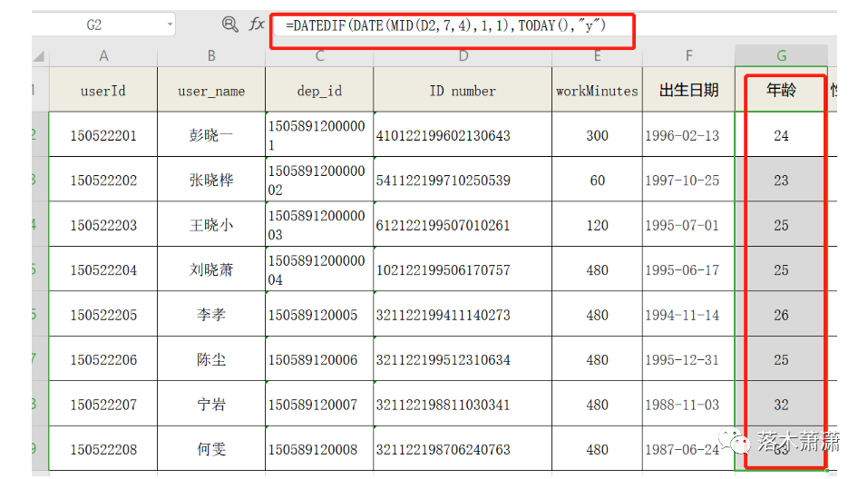
Task: Expand the Name Box dropdown arrow
Action: click(x=170, y=24)
